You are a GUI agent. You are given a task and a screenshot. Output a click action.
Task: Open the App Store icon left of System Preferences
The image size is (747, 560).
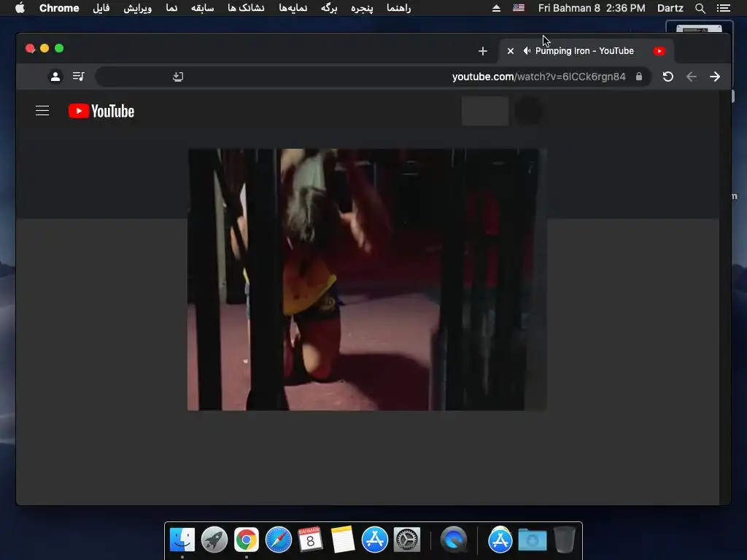375,540
